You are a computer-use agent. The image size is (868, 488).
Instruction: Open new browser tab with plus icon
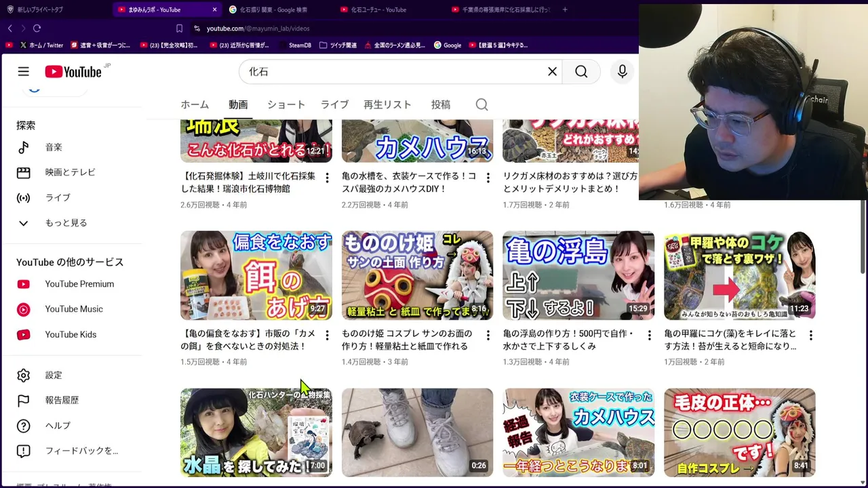(x=565, y=9)
